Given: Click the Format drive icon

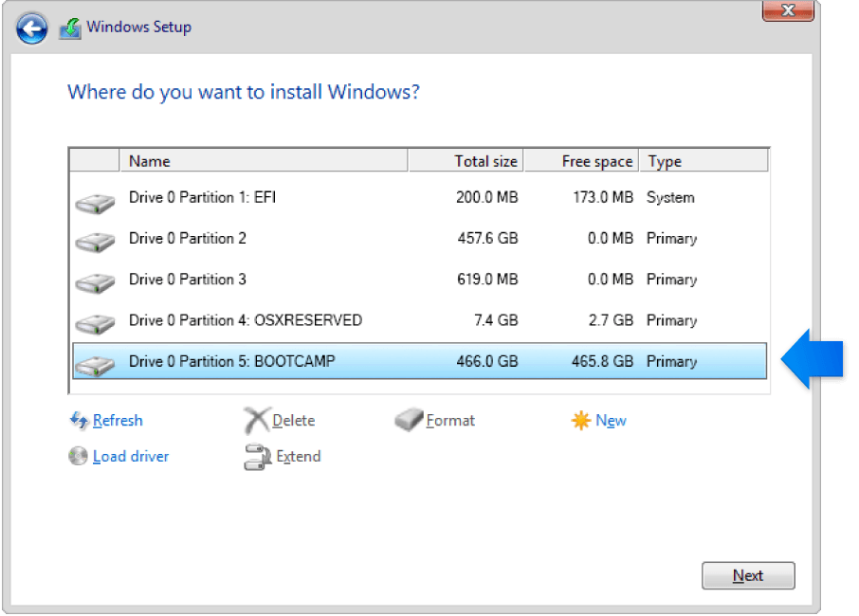Looking at the screenshot, I should (409, 420).
